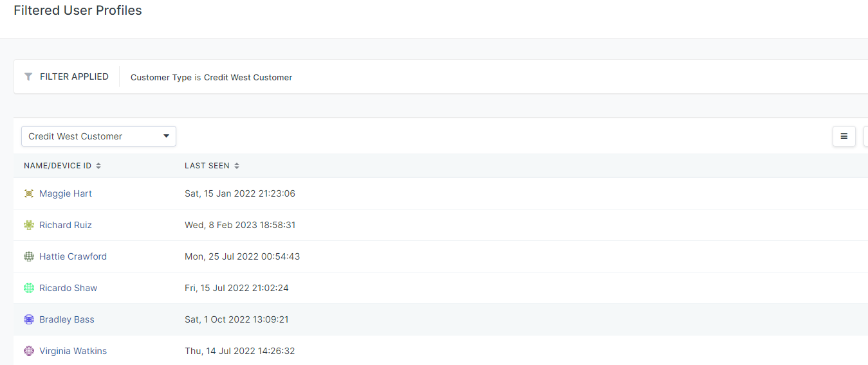The width and height of the screenshot is (868, 365).
Task: Open Virginia Watkins's profile link
Action: coord(73,351)
